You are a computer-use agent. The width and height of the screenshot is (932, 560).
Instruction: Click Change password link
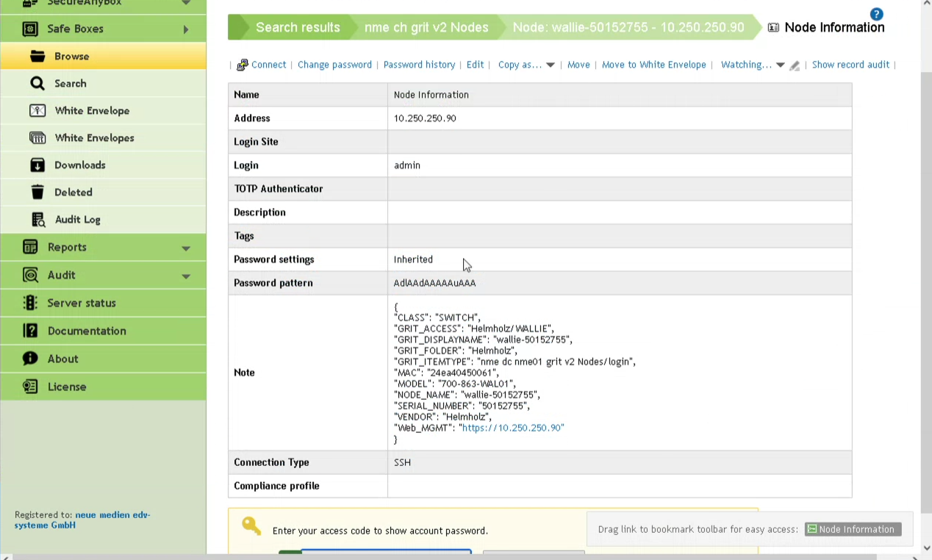pyautogui.click(x=334, y=65)
